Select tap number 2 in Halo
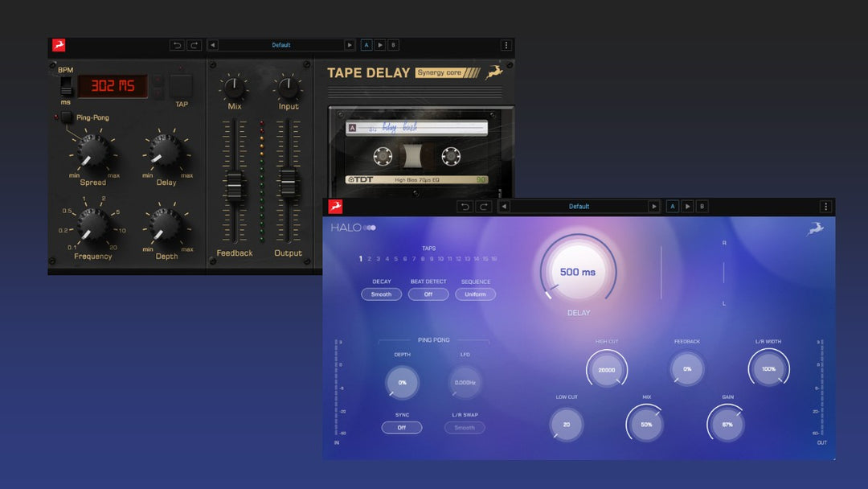The width and height of the screenshot is (868, 489). (x=369, y=259)
